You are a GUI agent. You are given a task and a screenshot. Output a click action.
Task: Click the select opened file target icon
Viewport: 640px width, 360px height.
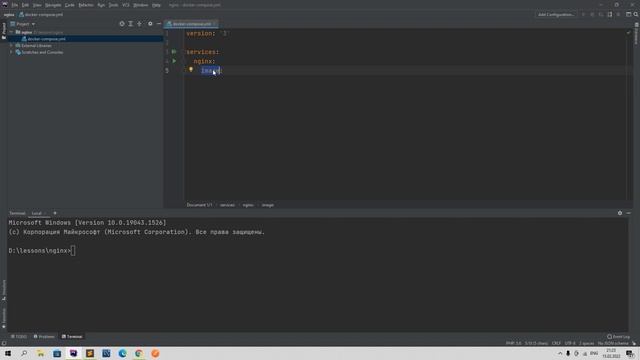pyautogui.click(x=122, y=24)
